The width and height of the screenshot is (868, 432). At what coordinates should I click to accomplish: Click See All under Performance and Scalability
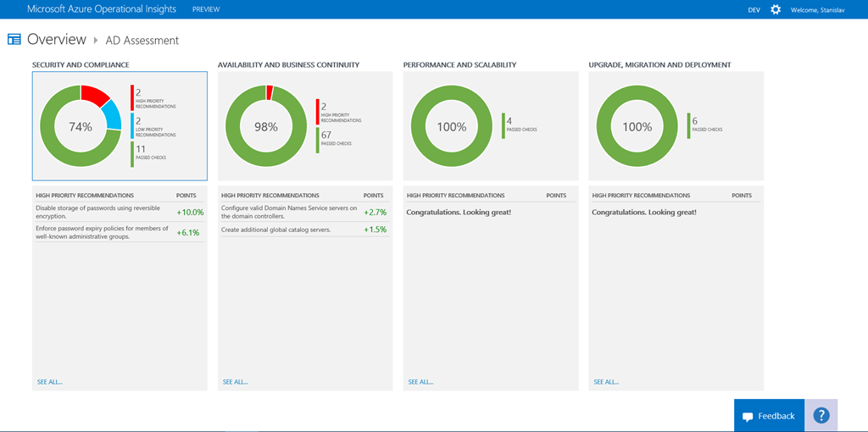click(x=420, y=382)
